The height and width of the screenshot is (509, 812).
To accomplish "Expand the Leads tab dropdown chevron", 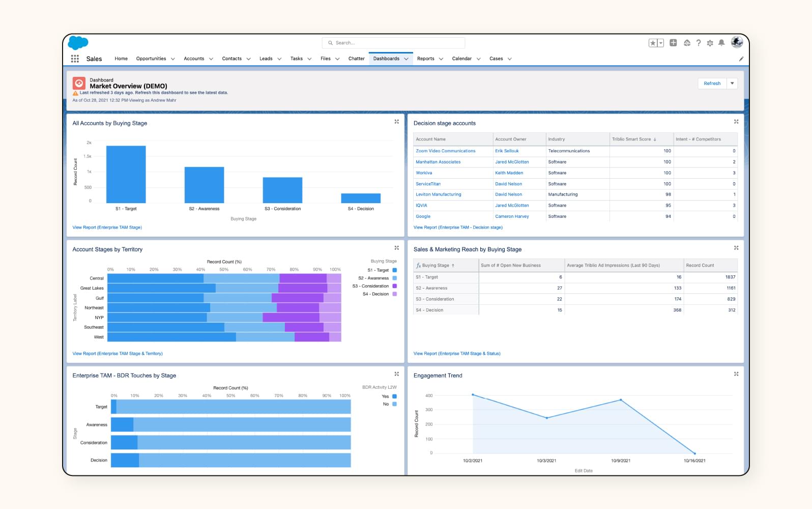I will pyautogui.click(x=279, y=59).
